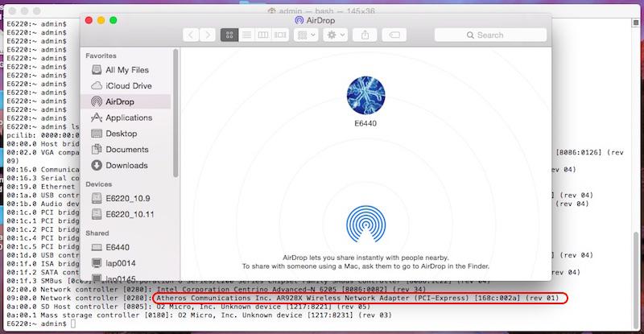Go back using the Finder back arrow

(x=192, y=35)
